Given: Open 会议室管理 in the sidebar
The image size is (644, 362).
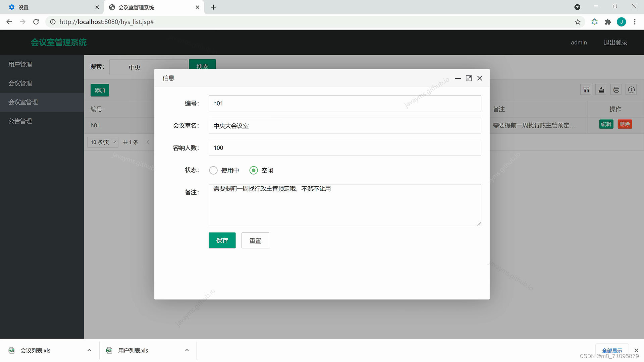Looking at the screenshot, I should pos(42,102).
